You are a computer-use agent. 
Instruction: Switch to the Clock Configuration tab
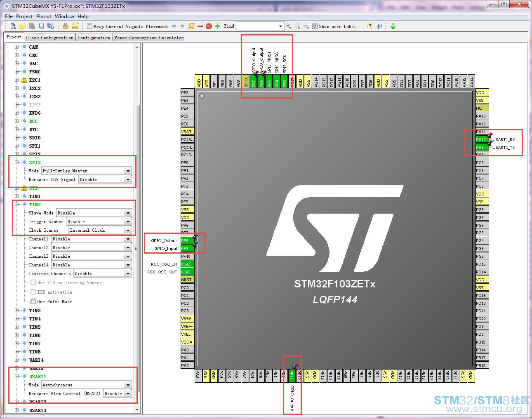click(x=49, y=38)
